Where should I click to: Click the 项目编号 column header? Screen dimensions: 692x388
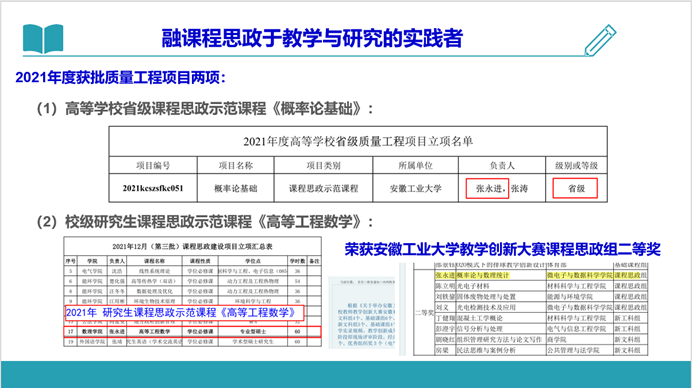153,166
